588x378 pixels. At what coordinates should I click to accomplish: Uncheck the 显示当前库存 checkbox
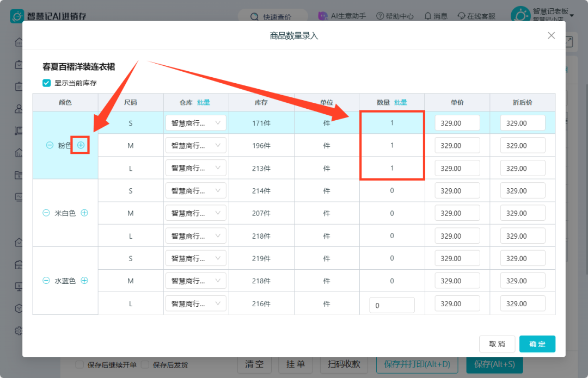(x=46, y=83)
